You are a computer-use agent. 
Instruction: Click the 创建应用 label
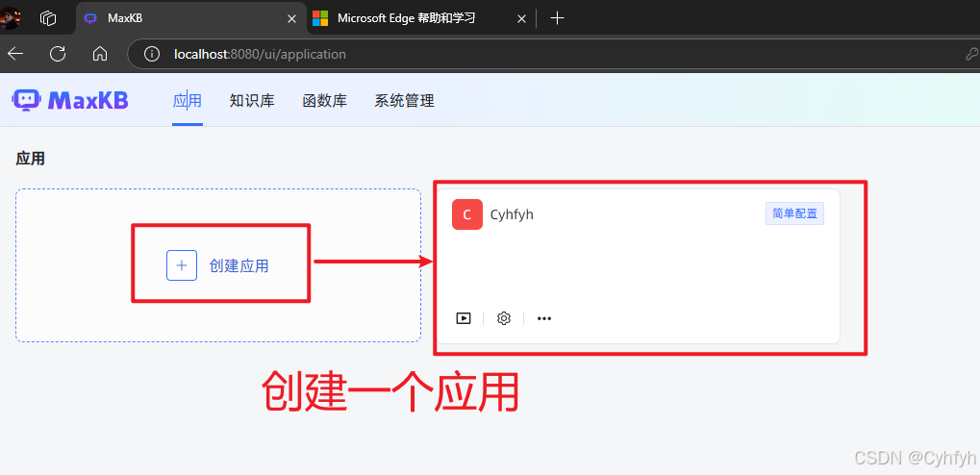click(x=239, y=265)
